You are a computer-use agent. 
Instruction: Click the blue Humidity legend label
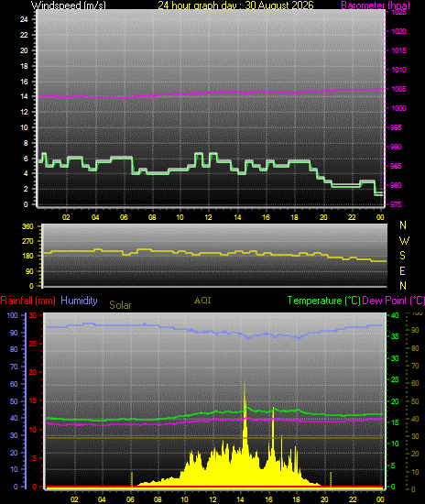point(79,301)
